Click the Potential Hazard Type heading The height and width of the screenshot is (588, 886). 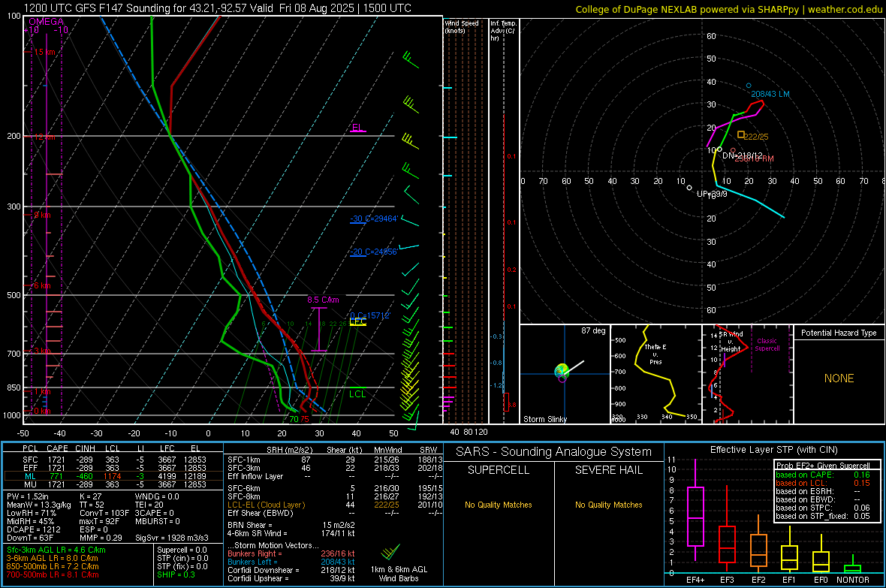click(x=839, y=333)
